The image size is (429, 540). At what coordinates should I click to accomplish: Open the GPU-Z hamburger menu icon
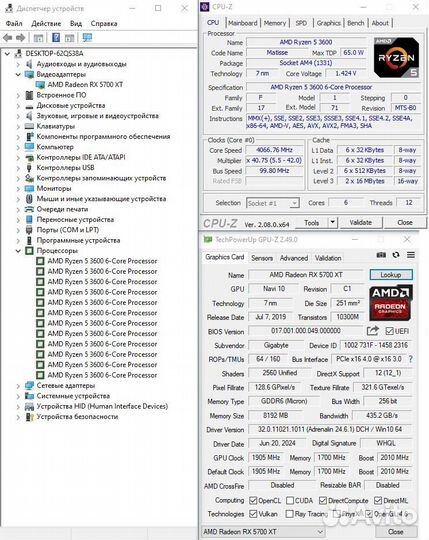[x=411, y=255]
